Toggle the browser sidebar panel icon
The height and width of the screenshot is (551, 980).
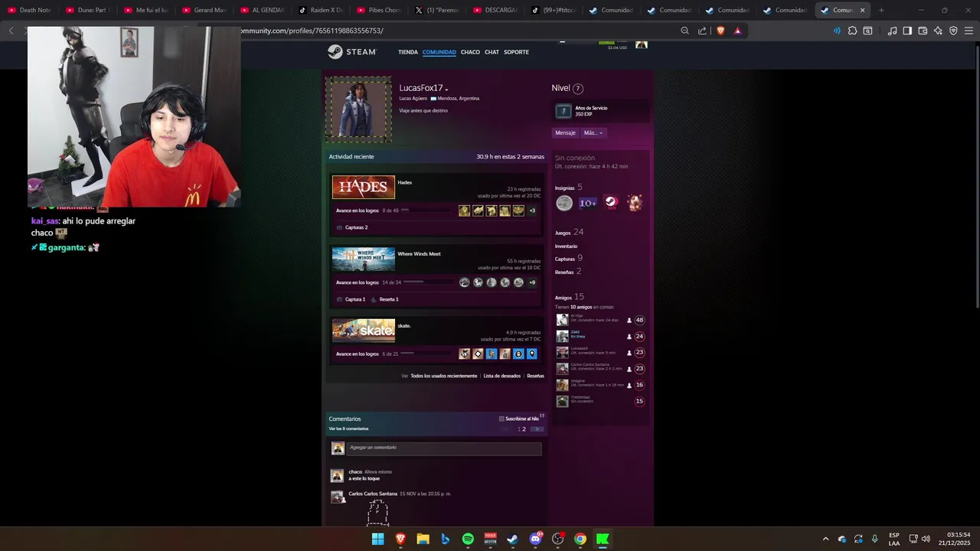907,31
